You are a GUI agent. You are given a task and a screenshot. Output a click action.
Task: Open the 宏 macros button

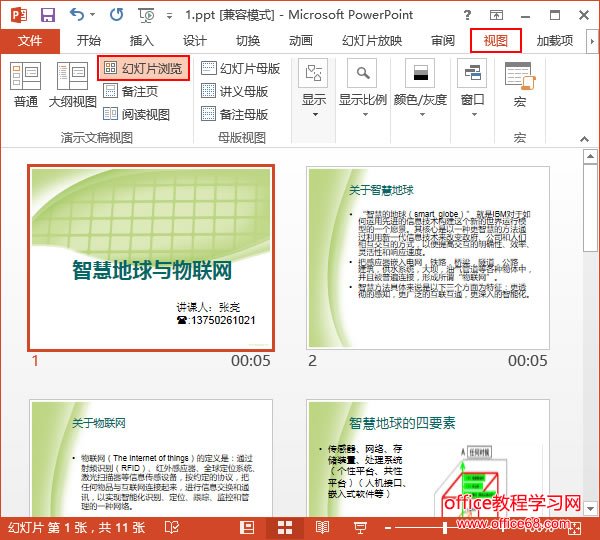pos(520,85)
